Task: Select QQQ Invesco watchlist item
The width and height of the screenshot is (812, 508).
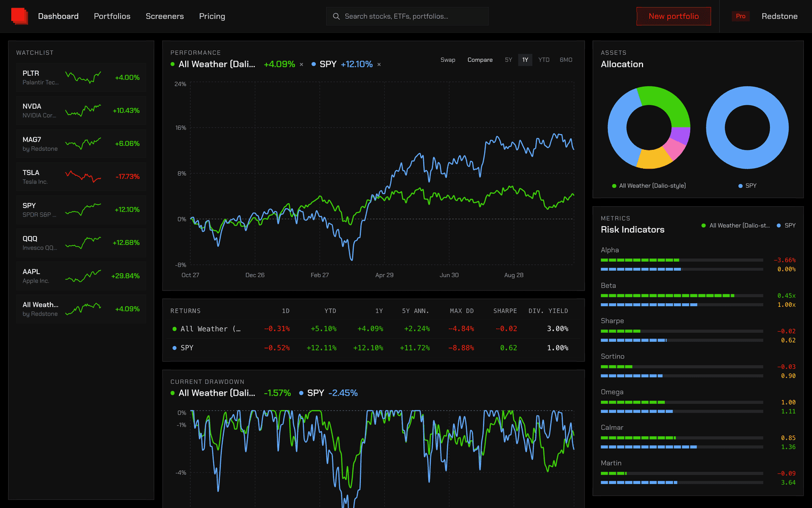Action: click(x=81, y=243)
